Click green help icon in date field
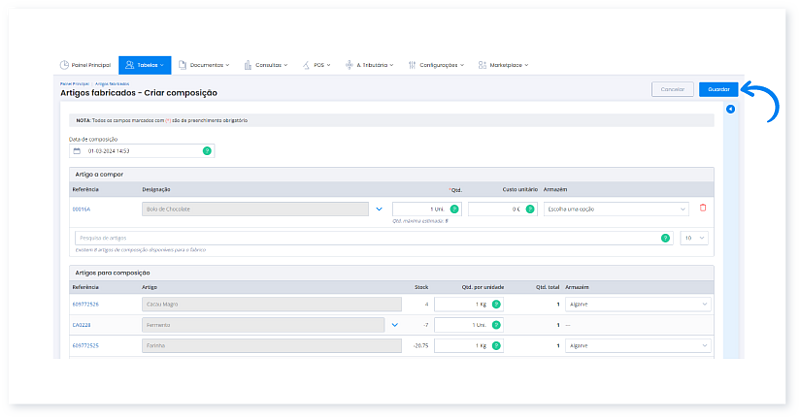The height and width of the screenshot is (419, 800). pyautogui.click(x=207, y=151)
